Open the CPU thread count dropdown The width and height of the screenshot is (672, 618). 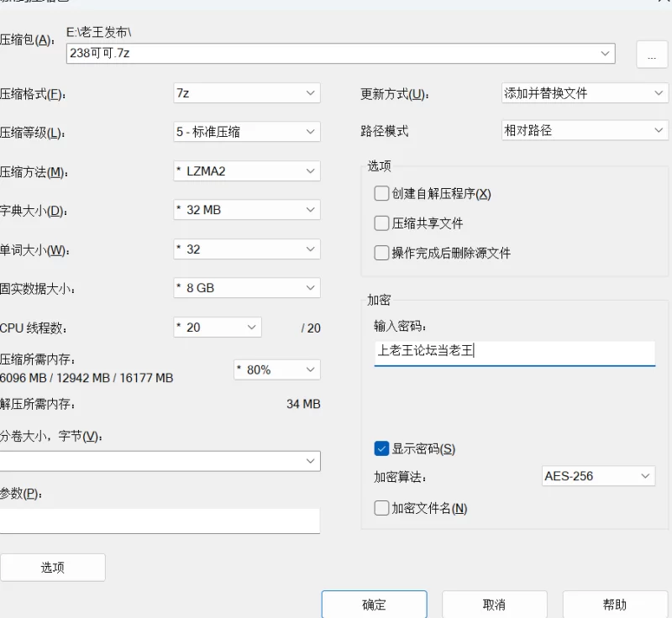pos(217,327)
